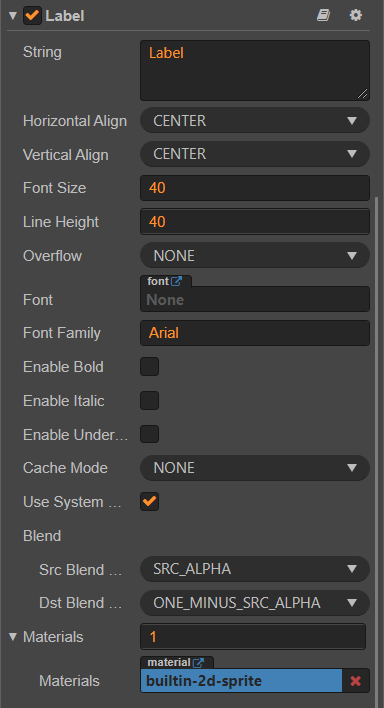Collapse the Label component section arrow
The width and height of the screenshot is (384, 708).
click(13, 16)
